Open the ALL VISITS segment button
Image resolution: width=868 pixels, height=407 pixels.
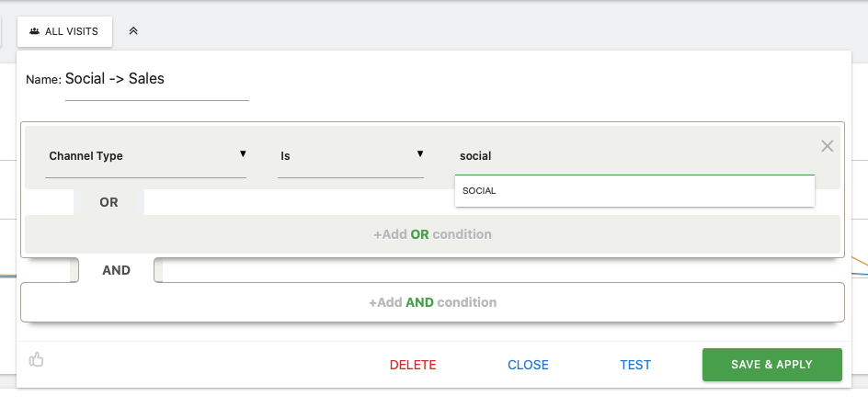point(64,31)
